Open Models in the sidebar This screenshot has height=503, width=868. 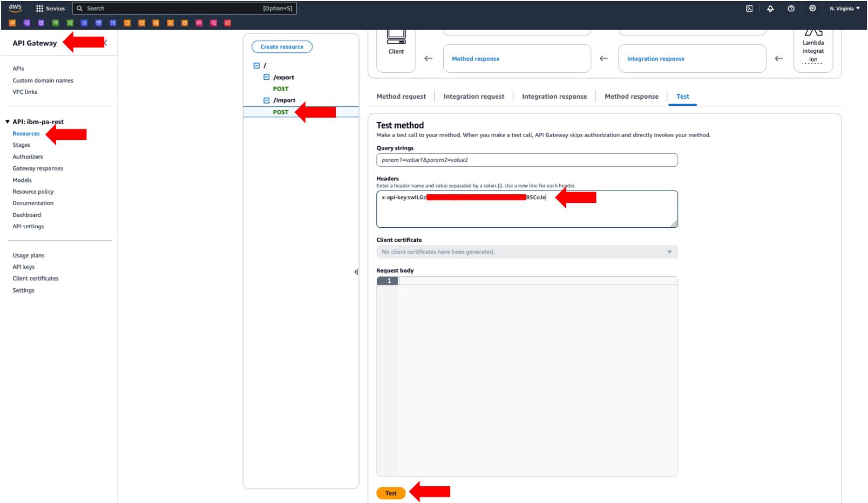click(x=22, y=180)
